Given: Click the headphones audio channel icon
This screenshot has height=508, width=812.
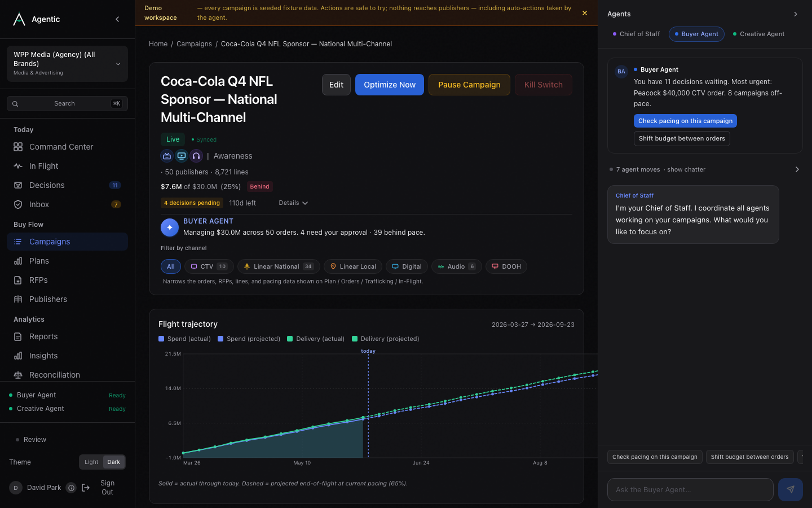Looking at the screenshot, I should [196, 156].
